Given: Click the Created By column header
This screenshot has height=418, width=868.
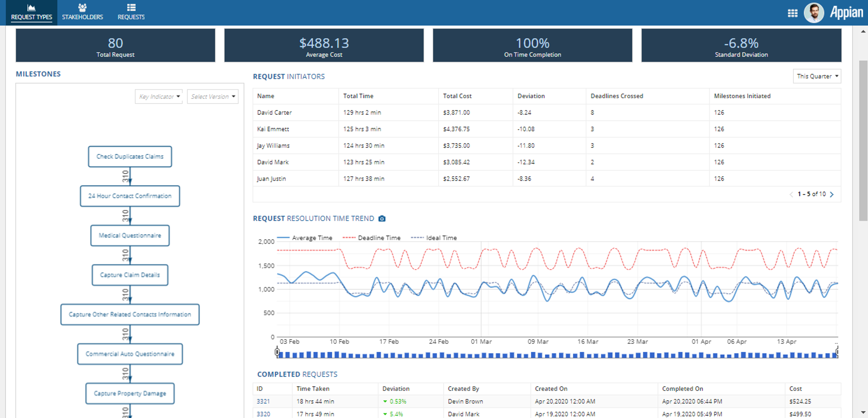Looking at the screenshot, I should [463, 389].
